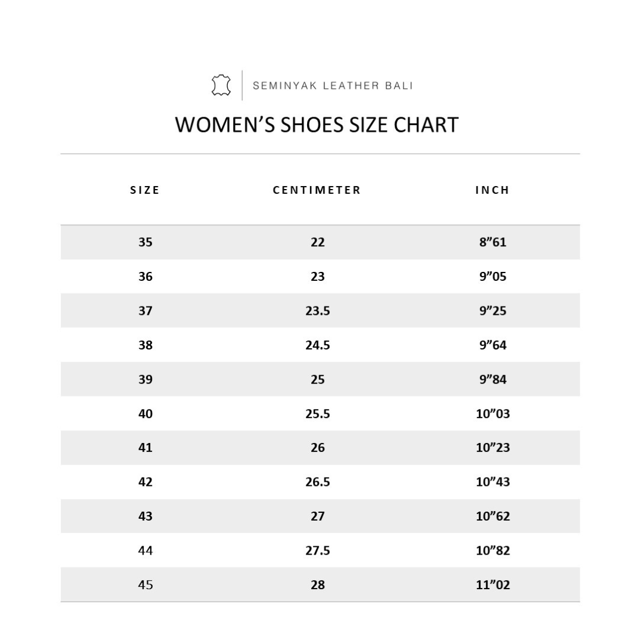Click the leather hide logo icon
Screen dimensions: 644x644
(221, 85)
